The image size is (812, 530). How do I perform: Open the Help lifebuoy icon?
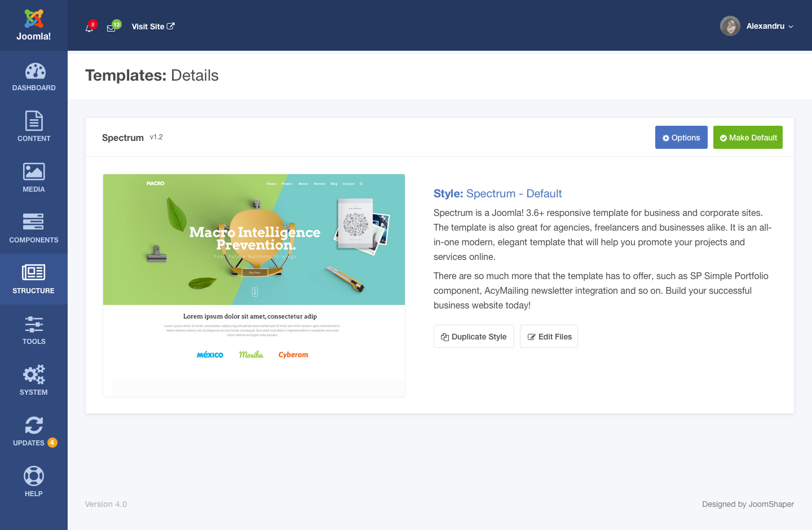(x=34, y=476)
